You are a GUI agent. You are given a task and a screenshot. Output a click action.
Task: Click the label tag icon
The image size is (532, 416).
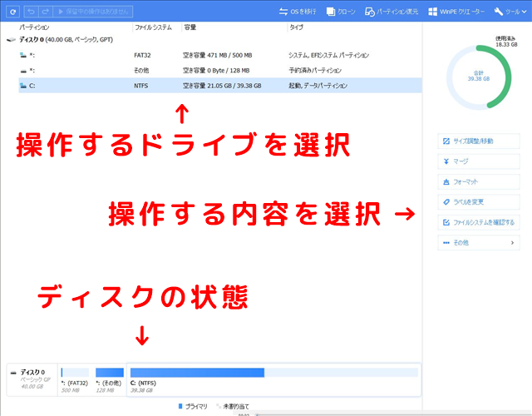(446, 201)
